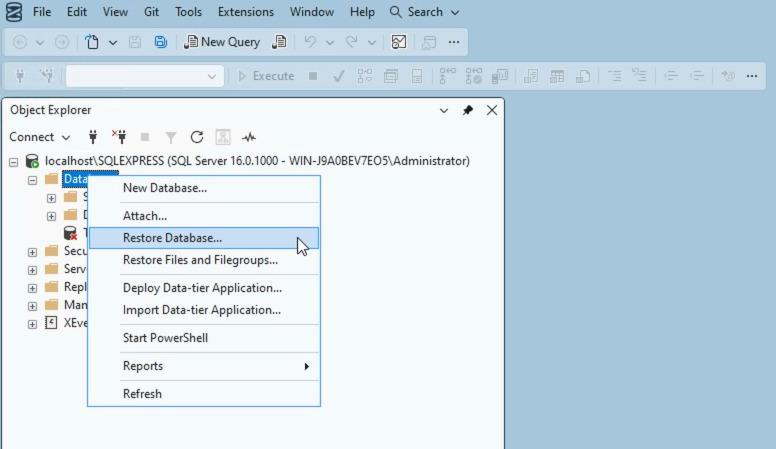This screenshot has width=776, height=449.
Task: Click the Disconnect icon in Object Explorer
Action: pyautogui.click(x=119, y=137)
